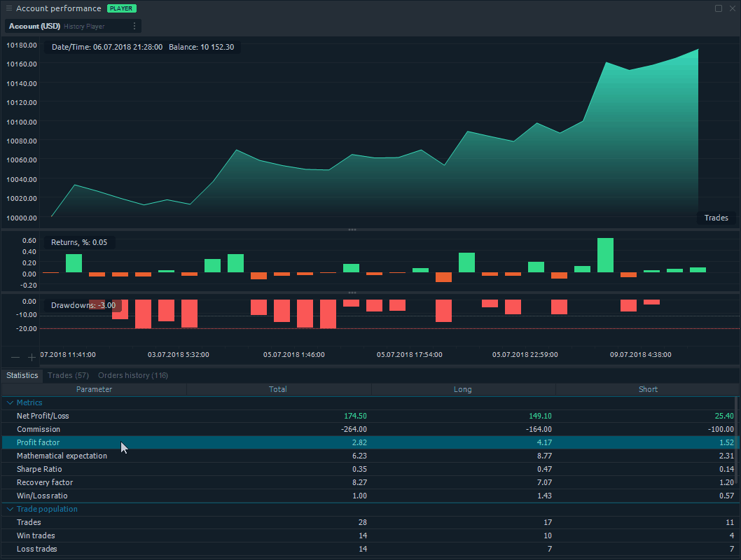Click long Sharpe Ratio value 0.47
Screen dimensions: 741x560
click(x=544, y=469)
